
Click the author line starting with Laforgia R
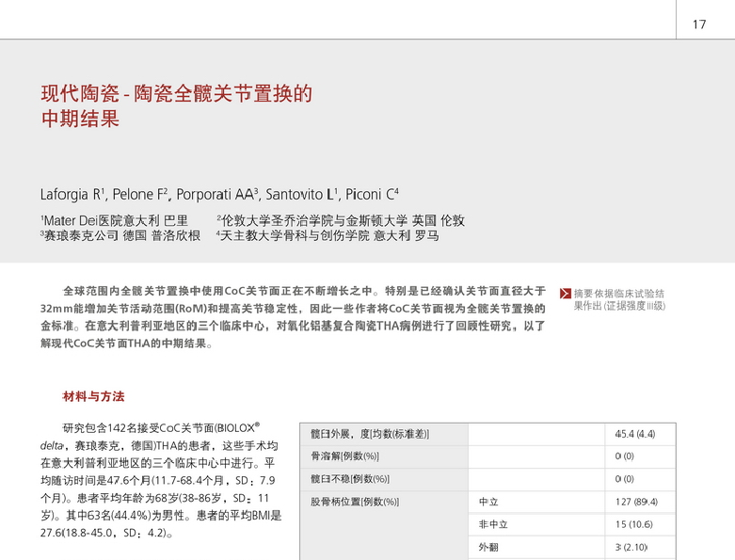220,195
